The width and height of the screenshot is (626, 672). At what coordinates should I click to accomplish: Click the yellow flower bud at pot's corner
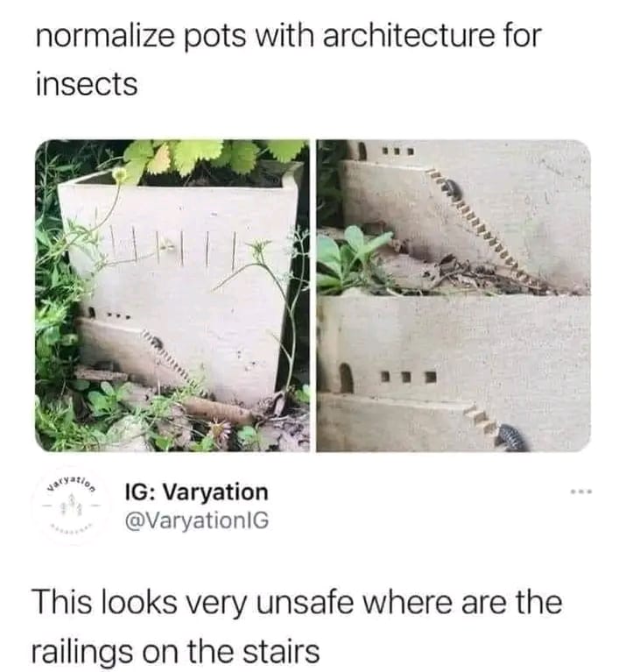tap(120, 174)
